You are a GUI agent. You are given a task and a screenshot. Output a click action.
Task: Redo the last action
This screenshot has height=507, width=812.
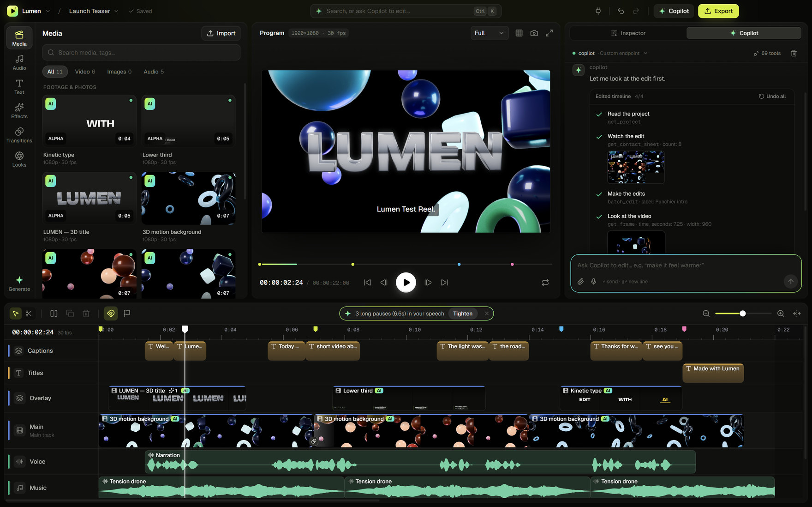click(636, 11)
